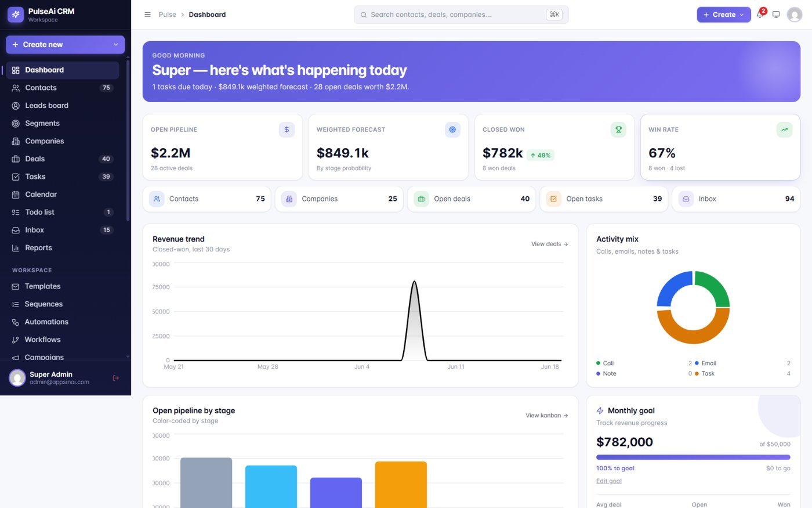Click the $782,000 monthly goal amount
This screenshot has width=812, height=508.
click(625, 442)
